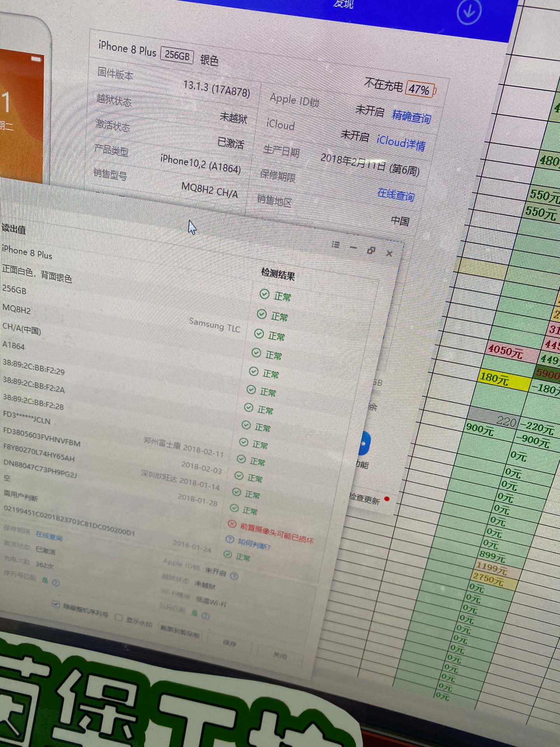Click the 检测结果 column header

[x=278, y=274]
